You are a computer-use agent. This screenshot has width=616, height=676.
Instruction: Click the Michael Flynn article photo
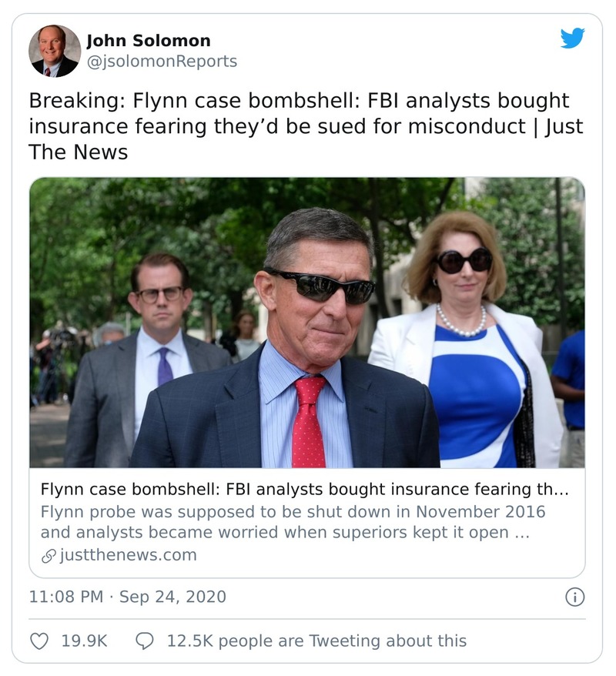click(308, 327)
